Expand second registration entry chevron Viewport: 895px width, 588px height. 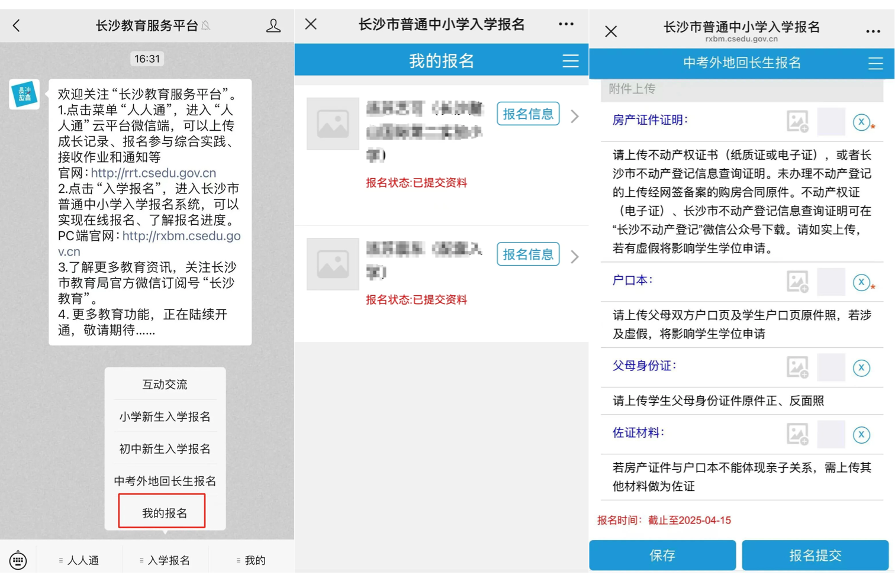coord(574,257)
